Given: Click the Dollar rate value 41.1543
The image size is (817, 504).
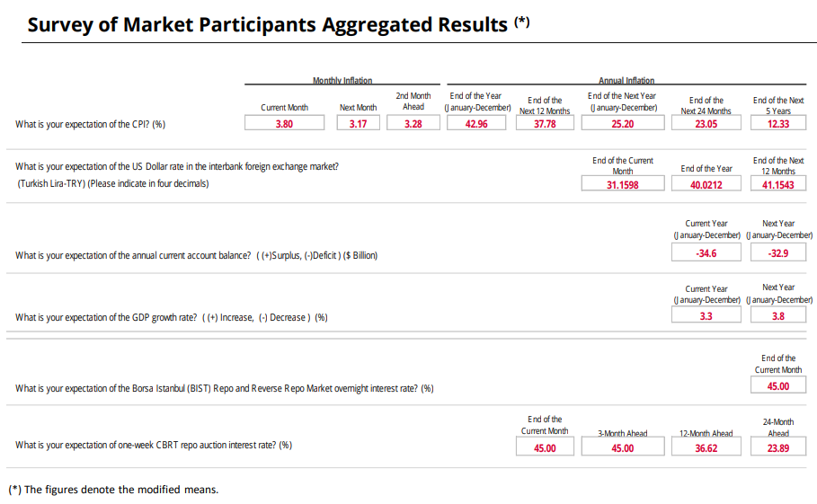Looking at the screenshot, I should pos(778,184).
